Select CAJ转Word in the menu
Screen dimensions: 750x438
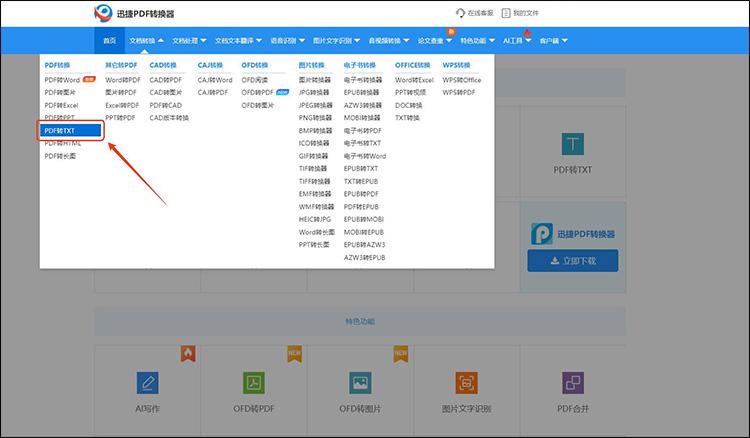coord(215,80)
